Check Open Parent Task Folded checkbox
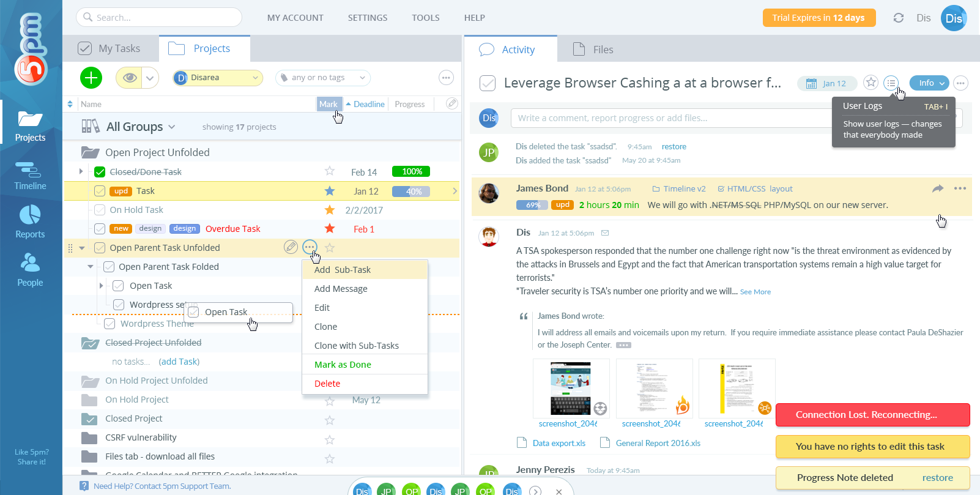The width and height of the screenshot is (980, 495). click(109, 267)
